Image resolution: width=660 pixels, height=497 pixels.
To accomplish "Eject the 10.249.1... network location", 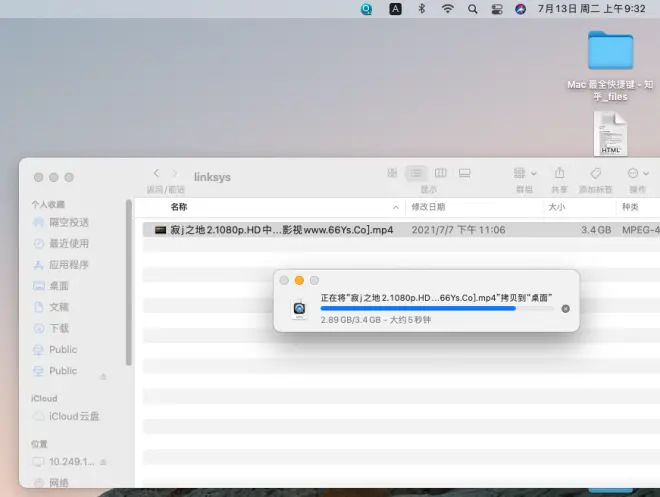I will coord(103,462).
